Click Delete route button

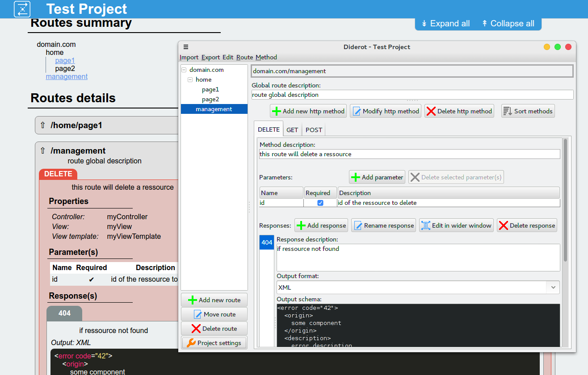coord(214,329)
